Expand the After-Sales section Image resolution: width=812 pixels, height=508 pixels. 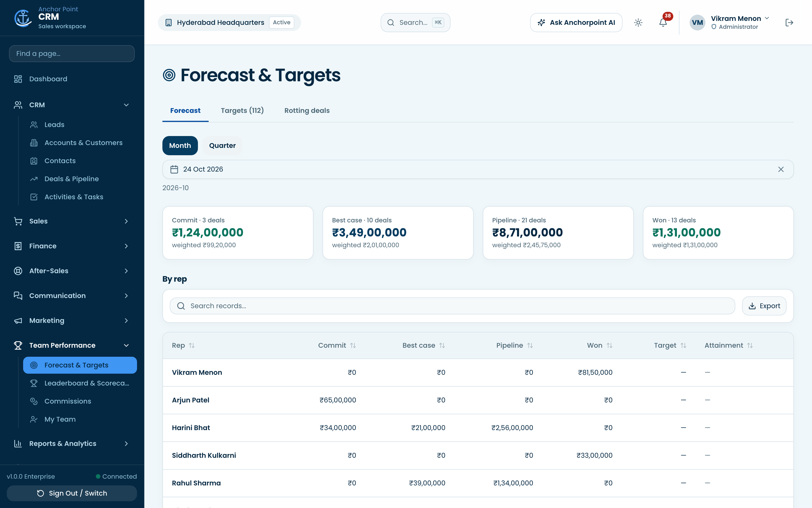pyautogui.click(x=72, y=271)
